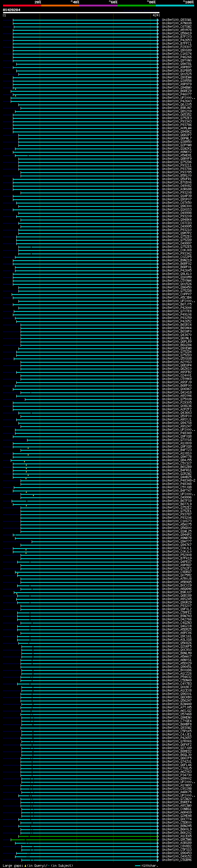Select the label UniRef100_Q9AT81

[177, 64]
